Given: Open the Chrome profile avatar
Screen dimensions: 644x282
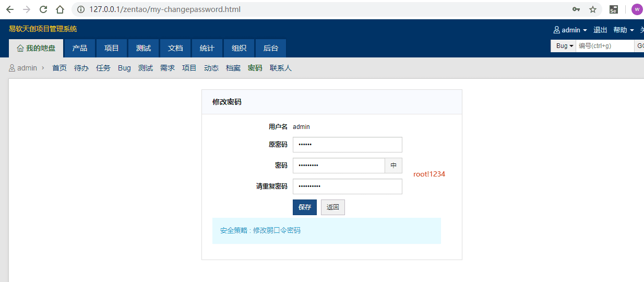Looking at the screenshot, I should tap(637, 9).
